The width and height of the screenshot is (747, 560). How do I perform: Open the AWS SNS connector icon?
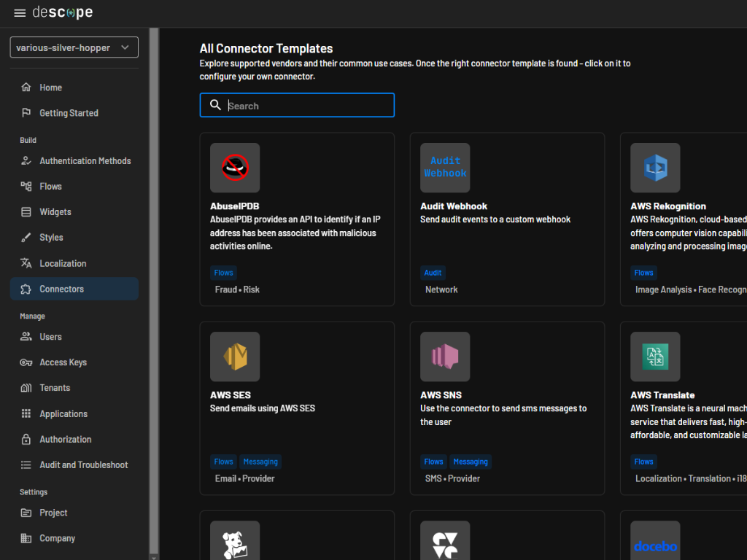[x=445, y=357]
